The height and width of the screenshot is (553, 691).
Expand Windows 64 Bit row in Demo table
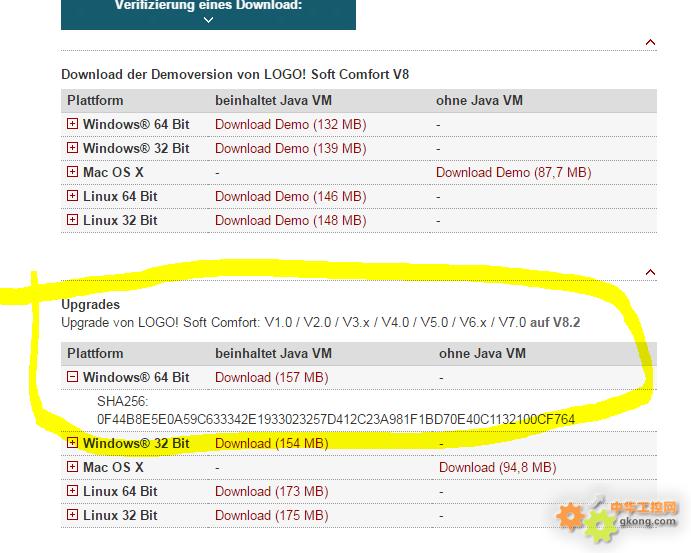[x=72, y=124]
